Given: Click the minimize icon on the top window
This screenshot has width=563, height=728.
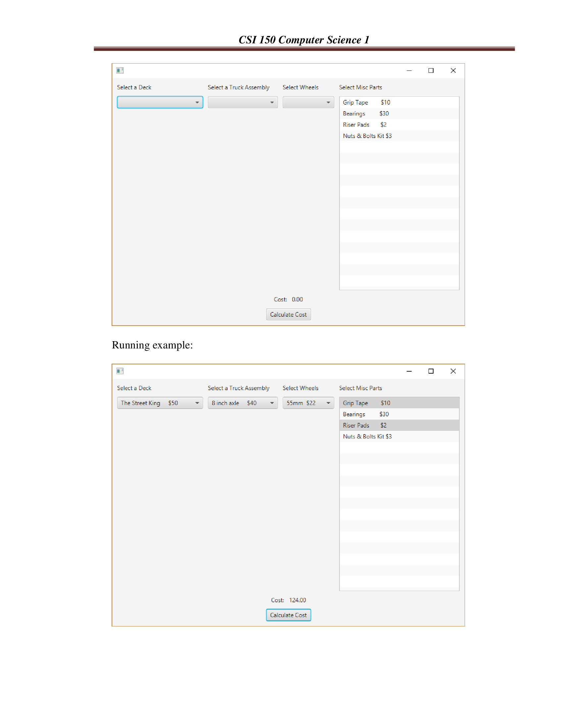Looking at the screenshot, I should (409, 71).
